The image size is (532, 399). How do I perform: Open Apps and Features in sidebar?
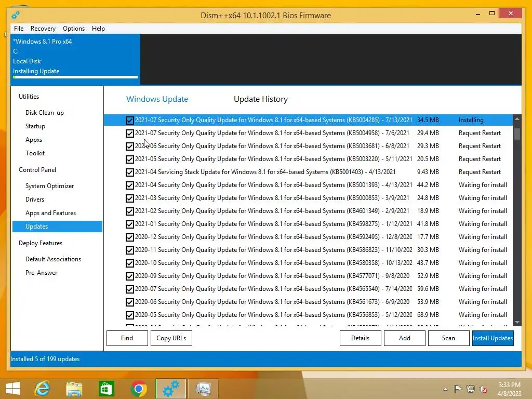[x=50, y=213]
